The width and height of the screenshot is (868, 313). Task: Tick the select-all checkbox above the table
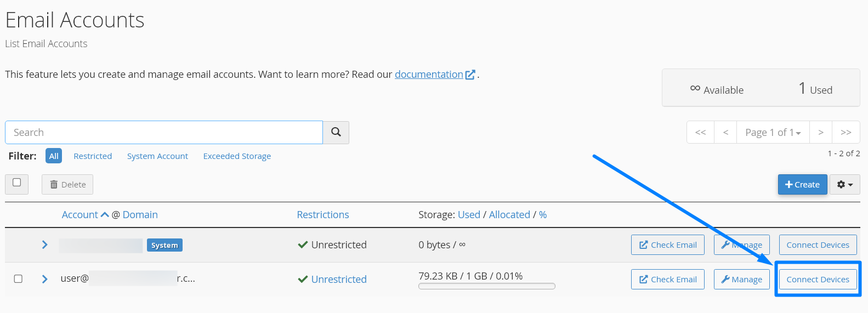point(17,183)
